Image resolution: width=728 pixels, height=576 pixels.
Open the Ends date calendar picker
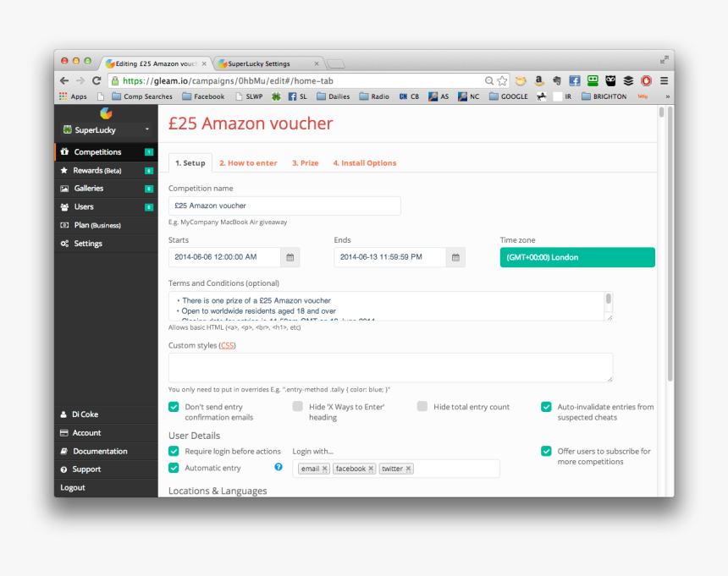[x=455, y=257]
